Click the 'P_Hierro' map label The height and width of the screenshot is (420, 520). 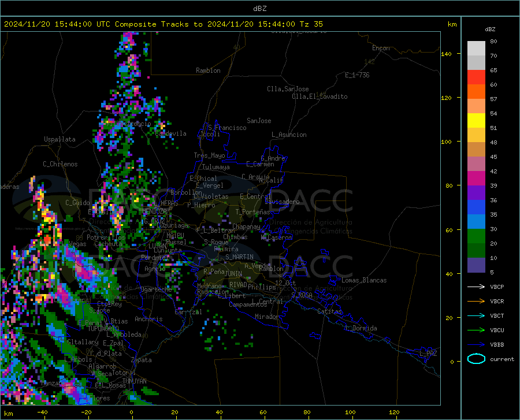pos(201,205)
